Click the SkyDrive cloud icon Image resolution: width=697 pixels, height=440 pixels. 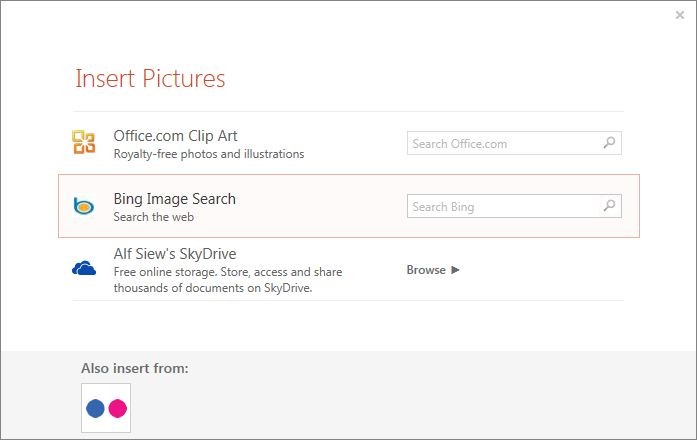click(84, 268)
